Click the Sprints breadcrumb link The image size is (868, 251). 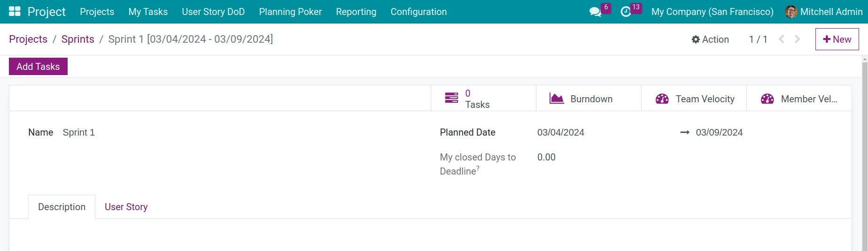coord(77,39)
